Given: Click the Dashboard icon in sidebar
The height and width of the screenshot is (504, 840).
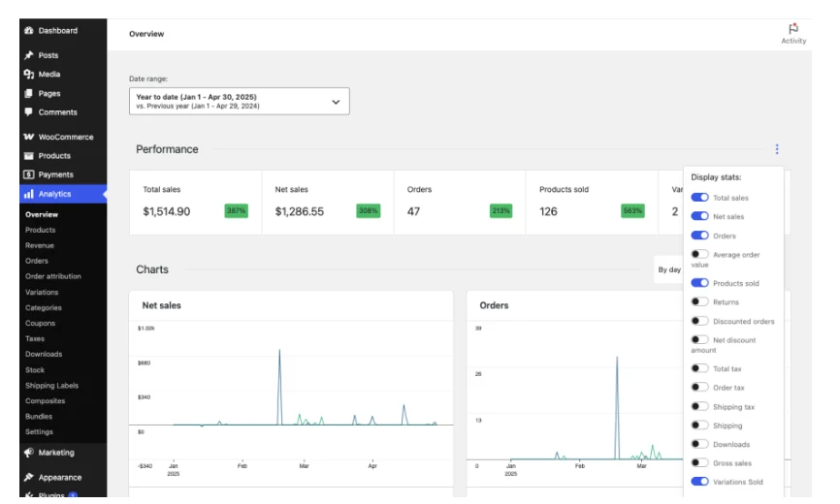Looking at the screenshot, I should 28,31.
